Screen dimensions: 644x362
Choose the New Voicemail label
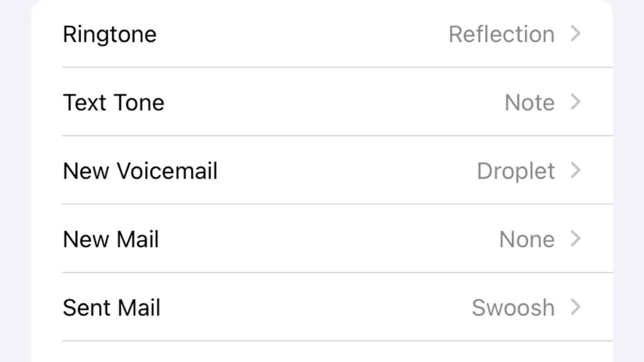pos(140,171)
